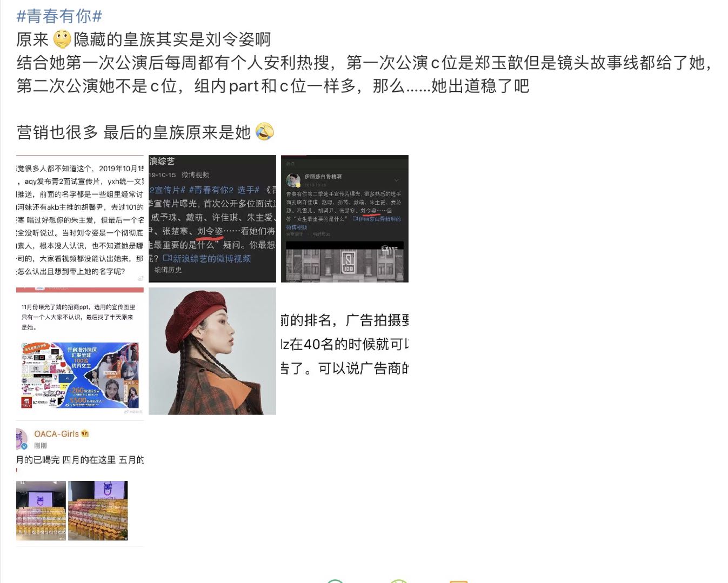
Task: Click the OACA-Girls username
Action: 57,433
